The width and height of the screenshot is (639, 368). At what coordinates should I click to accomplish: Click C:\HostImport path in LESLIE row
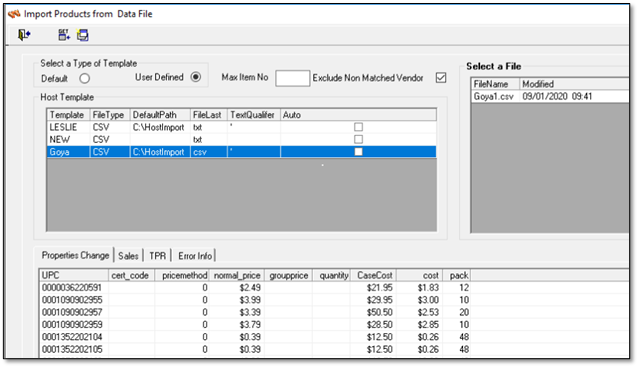coord(159,127)
